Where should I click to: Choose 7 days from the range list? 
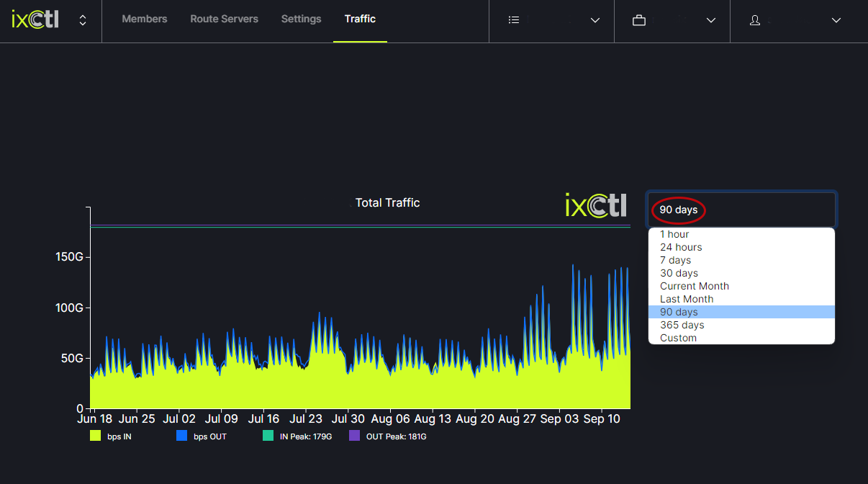pos(675,260)
